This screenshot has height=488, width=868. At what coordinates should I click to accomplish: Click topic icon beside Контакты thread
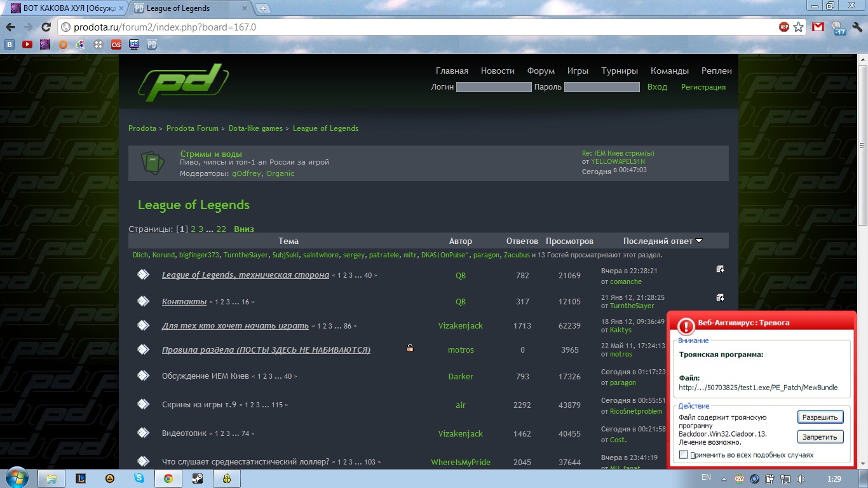[x=144, y=301]
